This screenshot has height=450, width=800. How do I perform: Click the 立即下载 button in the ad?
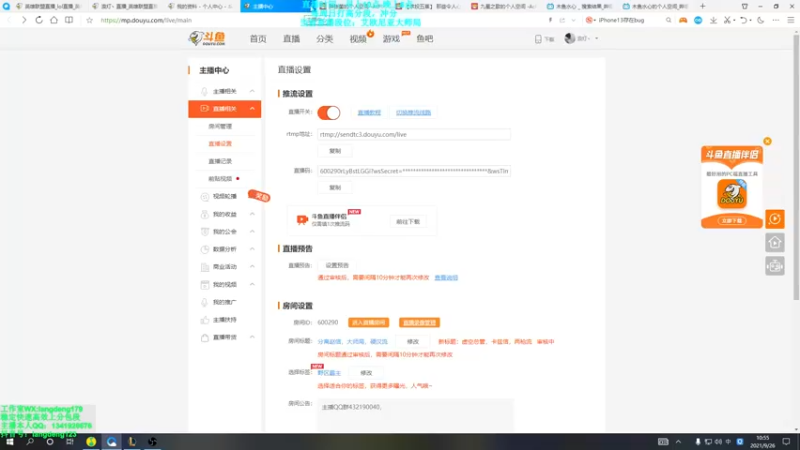[732, 221]
